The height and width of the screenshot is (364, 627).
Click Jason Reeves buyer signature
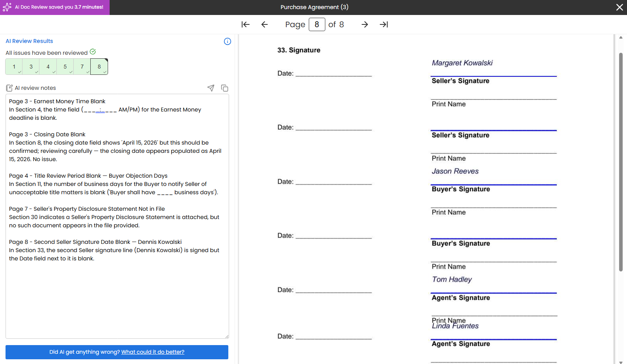[455, 171]
